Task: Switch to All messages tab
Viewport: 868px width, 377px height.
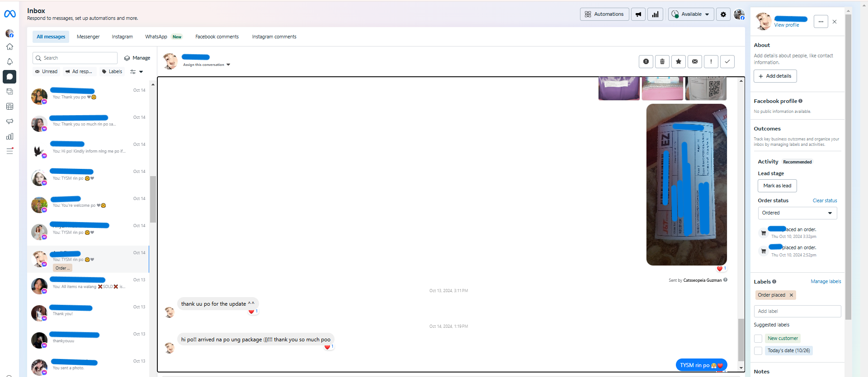Action: point(51,37)
